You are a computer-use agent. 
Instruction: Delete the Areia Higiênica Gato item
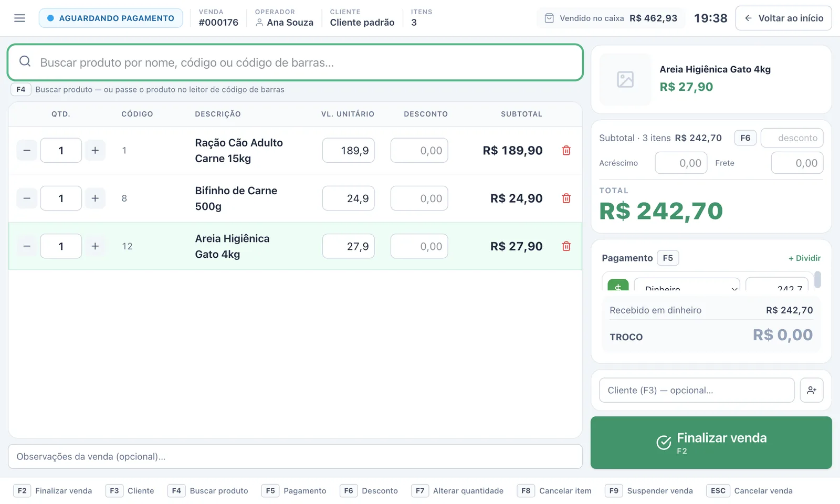pos(566,246)
